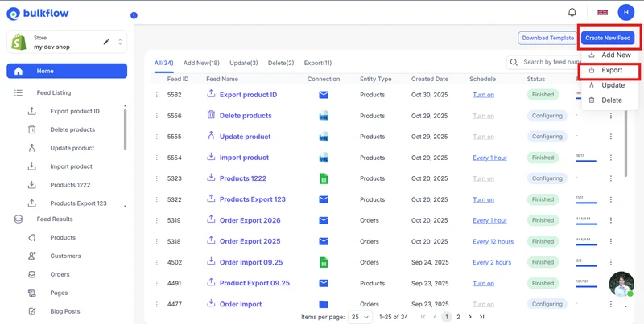The height and width of the screenshot is (324, 644).
Task: Open Delete products in sidebar
Action: tap(72, 129)
